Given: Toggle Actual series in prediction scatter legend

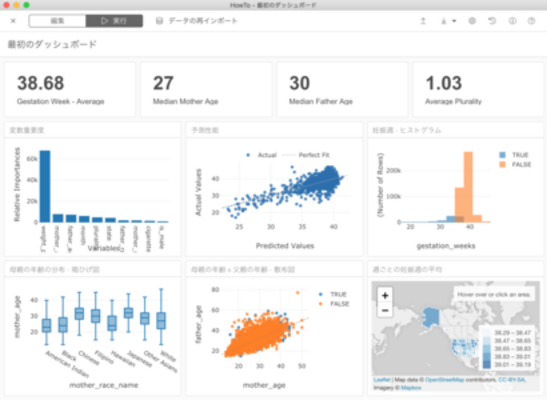Looking at the screenshot, I should point(261,155).
